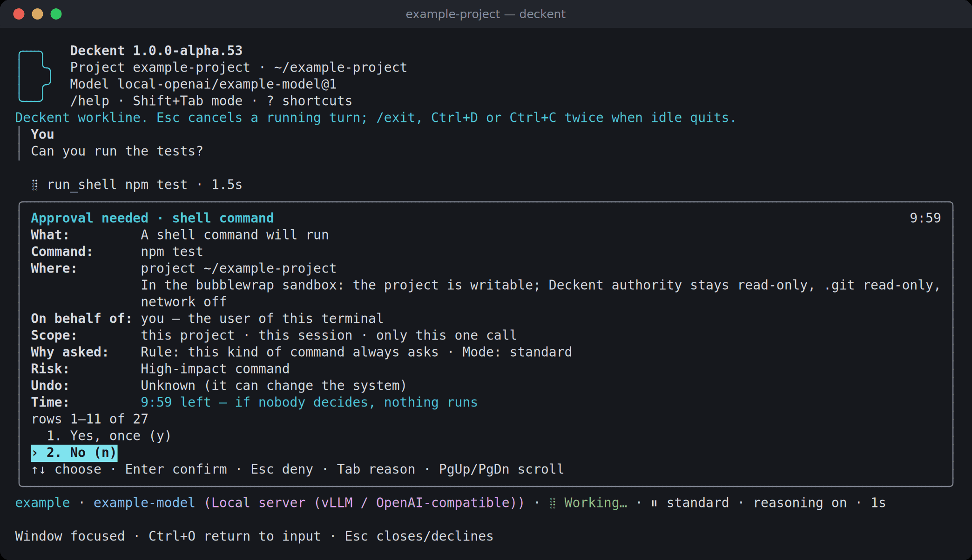Click the Undo: Unknown row
Screen dimensions: 972x560
click(219, 386)
